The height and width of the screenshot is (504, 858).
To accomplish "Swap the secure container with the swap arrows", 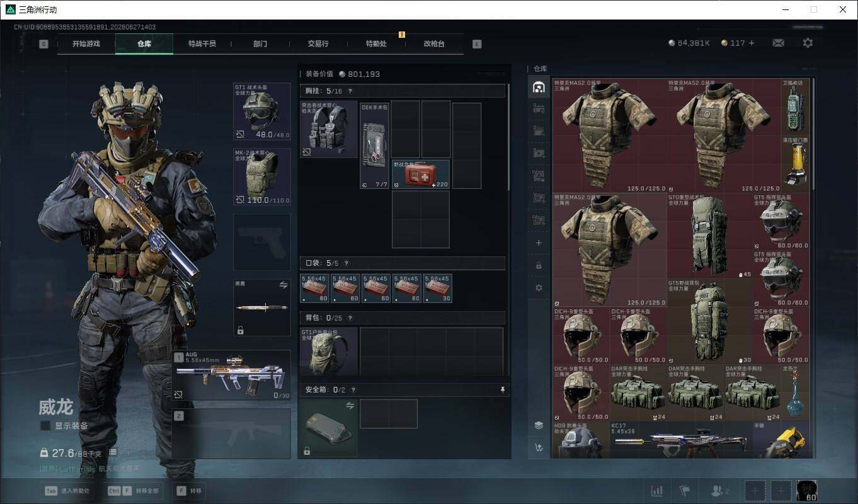I will [350, 406].
